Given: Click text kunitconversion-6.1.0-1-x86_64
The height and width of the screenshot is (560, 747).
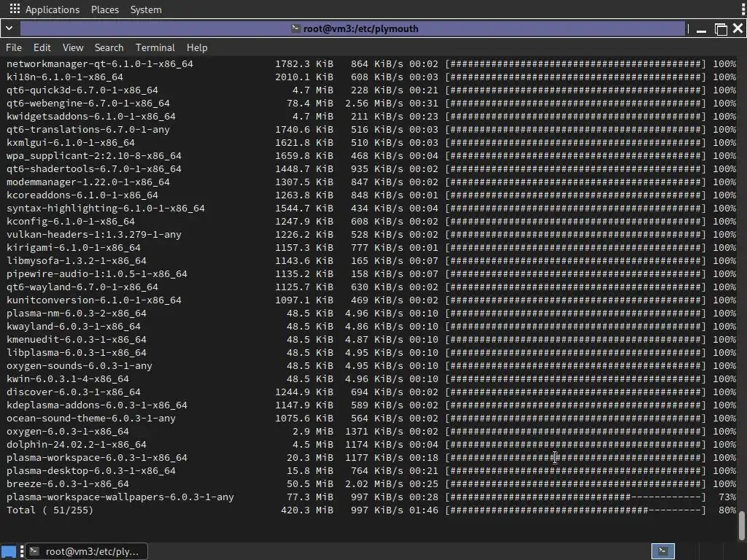Looking at the screenshot, I should pos(94,300).
